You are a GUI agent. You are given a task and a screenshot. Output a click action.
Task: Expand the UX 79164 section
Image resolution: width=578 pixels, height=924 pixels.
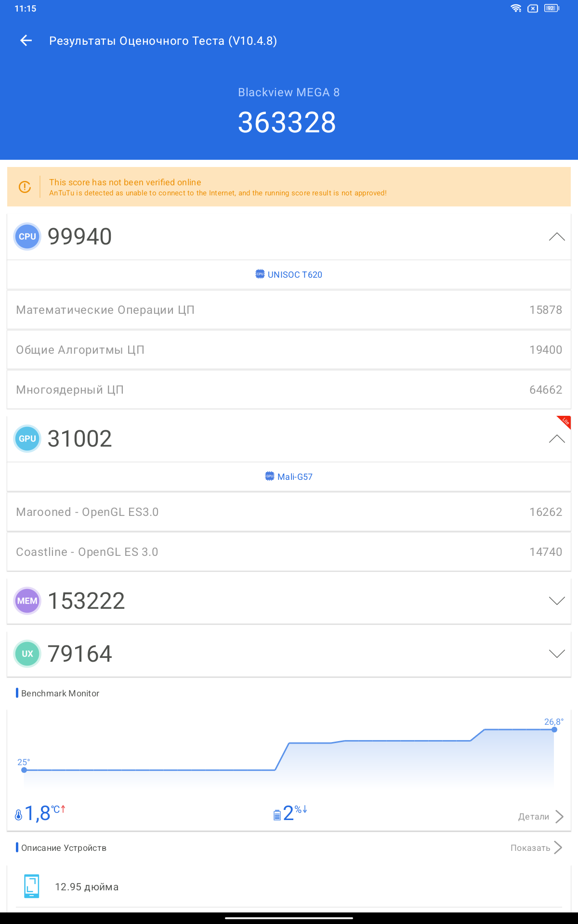(x=557, y=654)
